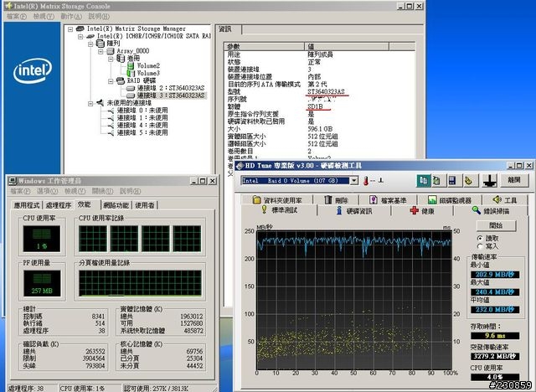536x392 pixels.
Task: Click the 陣列 arrays node icon
Action: point(100,44)
